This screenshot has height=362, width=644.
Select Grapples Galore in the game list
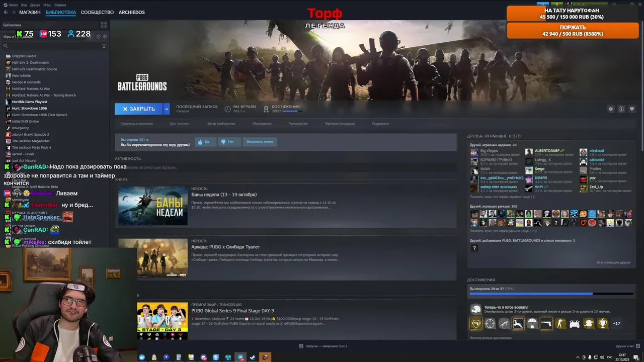[x=24, y=56]
